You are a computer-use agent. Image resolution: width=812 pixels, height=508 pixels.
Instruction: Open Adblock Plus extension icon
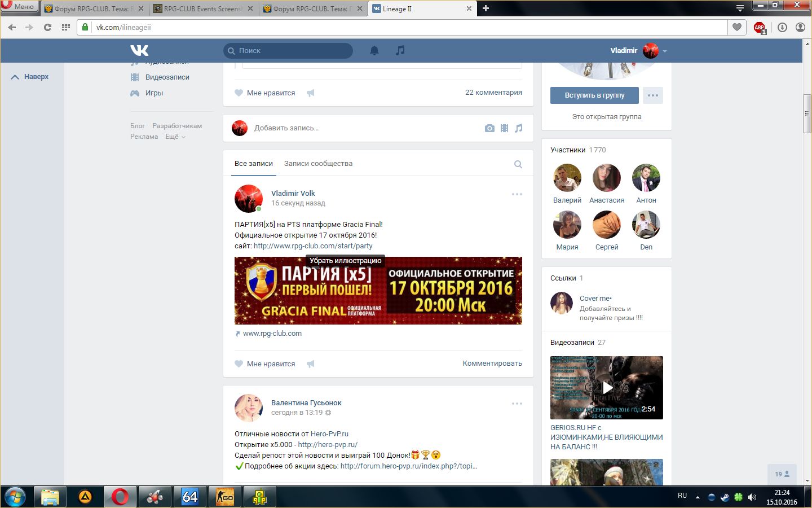(760, 27)
